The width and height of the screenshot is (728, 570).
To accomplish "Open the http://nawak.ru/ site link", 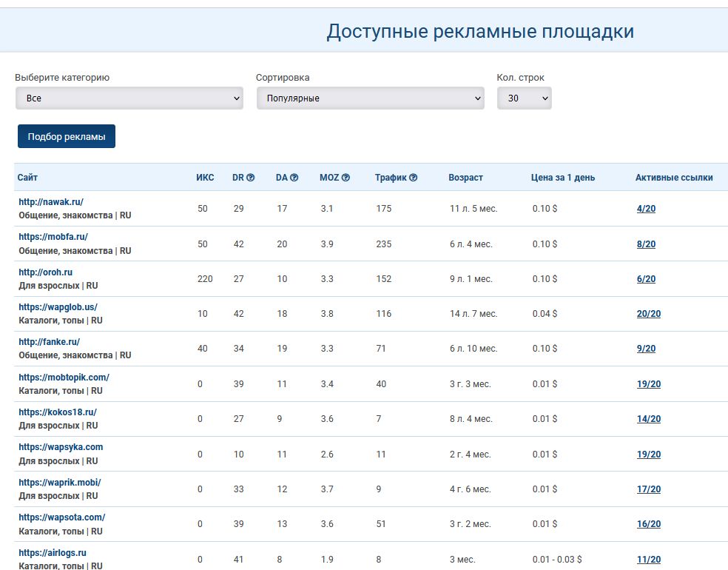I will pyautogui.click(x=51, y=202).
